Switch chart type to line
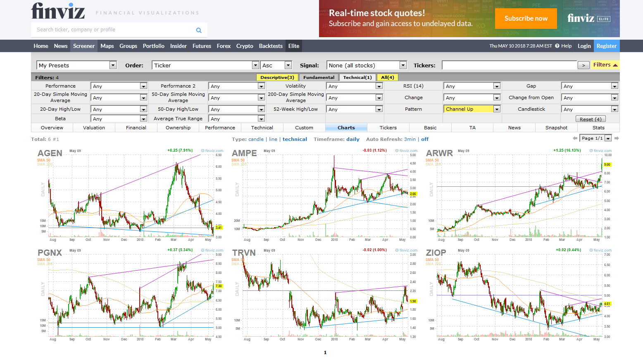This screenshot has height=364, width=643. click(x=273, y=139)
